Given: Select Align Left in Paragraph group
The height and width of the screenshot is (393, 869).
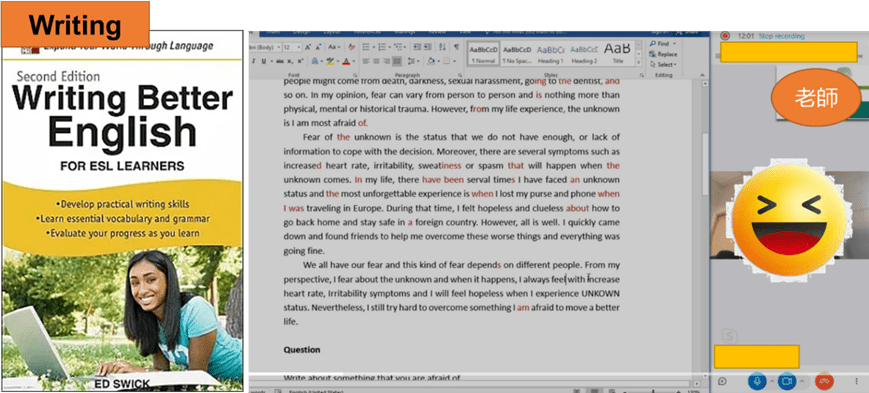Looking at the screenshot, I should pyautogui.click(x=366, y=61).
